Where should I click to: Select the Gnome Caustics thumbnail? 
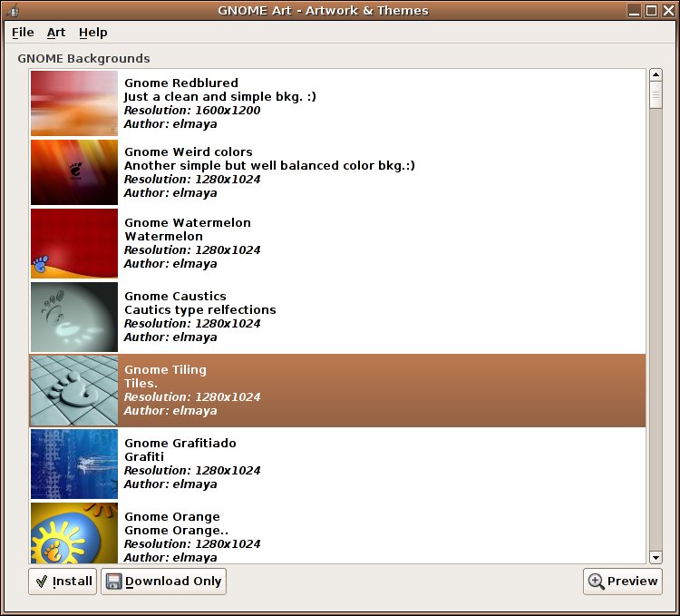pyautogui.click(x=74, y=318)
